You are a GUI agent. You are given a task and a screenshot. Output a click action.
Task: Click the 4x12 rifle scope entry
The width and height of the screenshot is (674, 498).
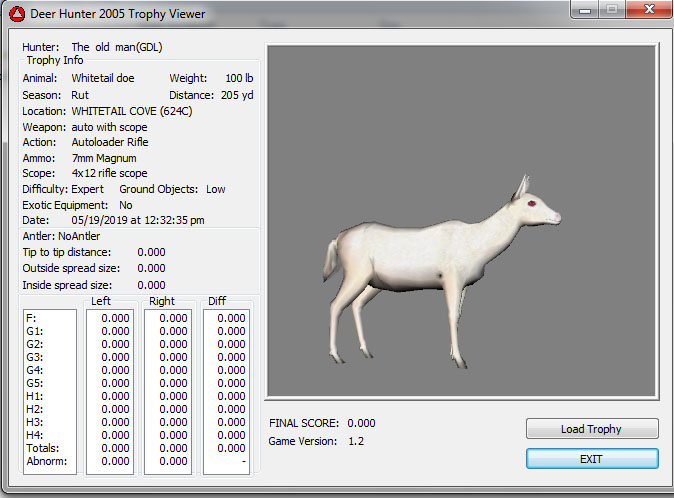[109, 174]
